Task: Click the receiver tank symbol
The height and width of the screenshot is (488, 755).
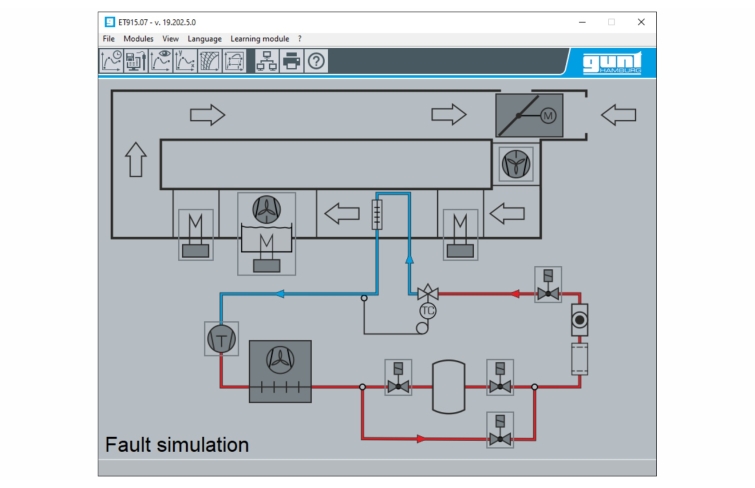Action: click(x=449, y=387)
